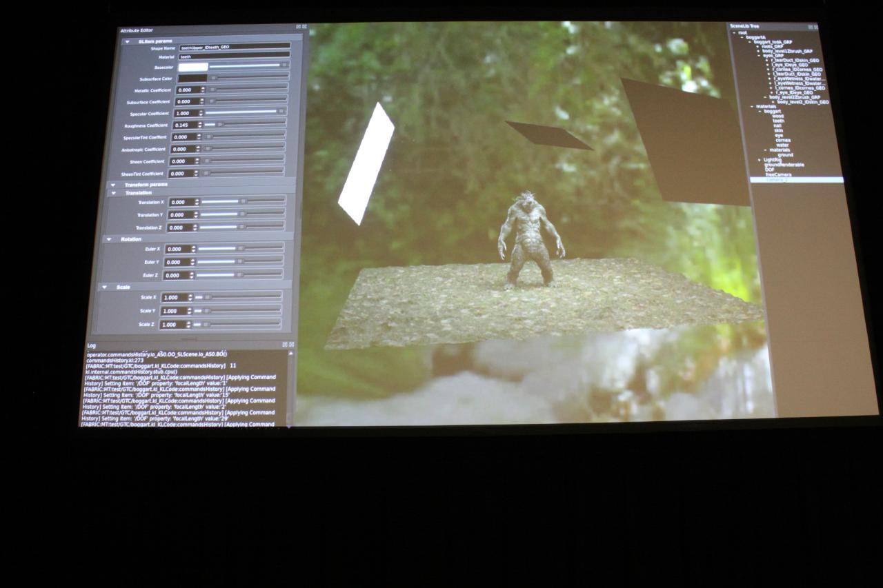Select the teeth material in tree
The image size is (883, 588).
[779, 121]
